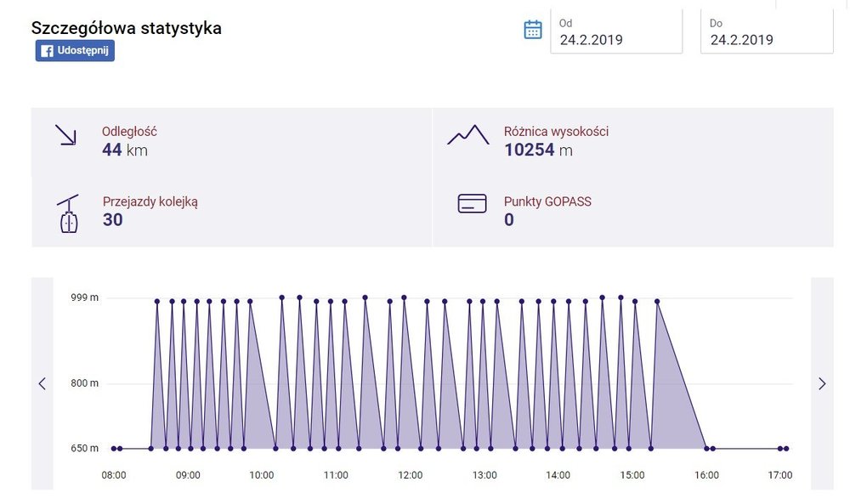Click the 10:00 time axis label
This screenshot has height=504, width=850.
(x=261, y=475)
